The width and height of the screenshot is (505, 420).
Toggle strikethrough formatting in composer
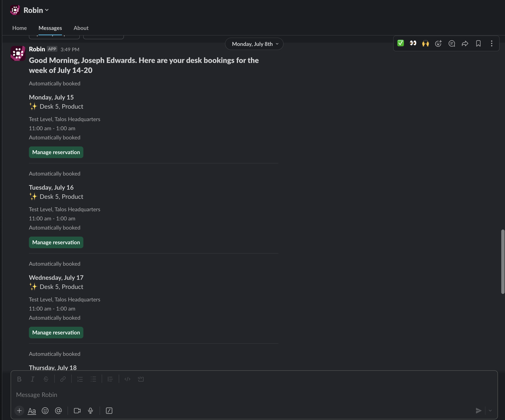click(x=46, y=379)
